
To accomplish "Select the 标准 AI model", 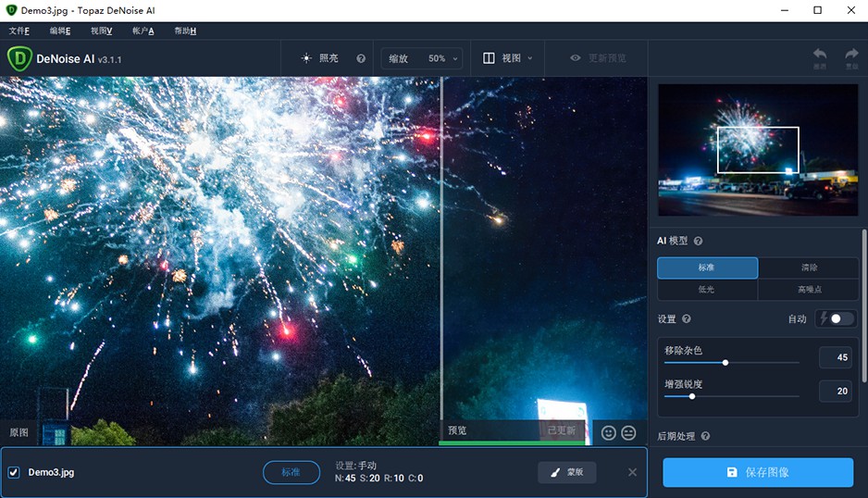I will click(x=708, y=268).
